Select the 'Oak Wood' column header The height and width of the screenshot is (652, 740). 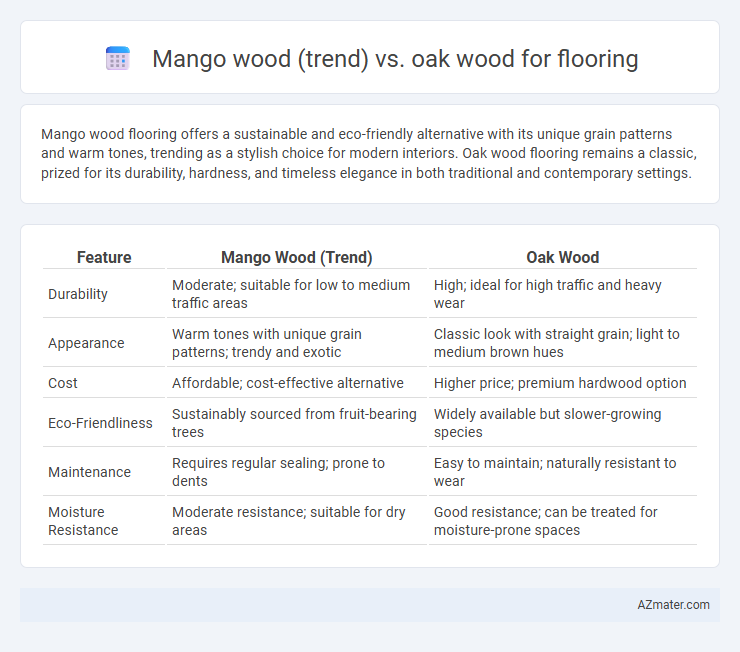coord(563,257)
